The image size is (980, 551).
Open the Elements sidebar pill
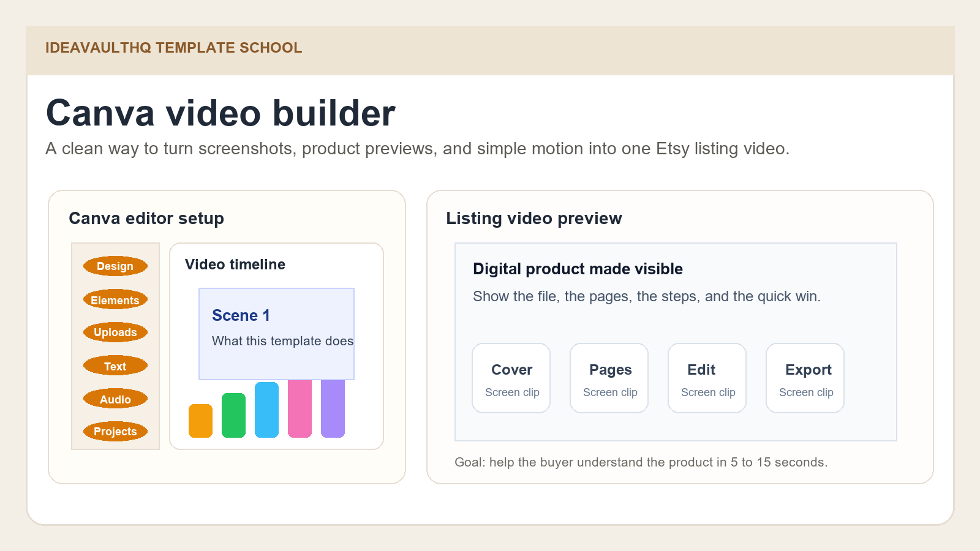tap(115, 300)
